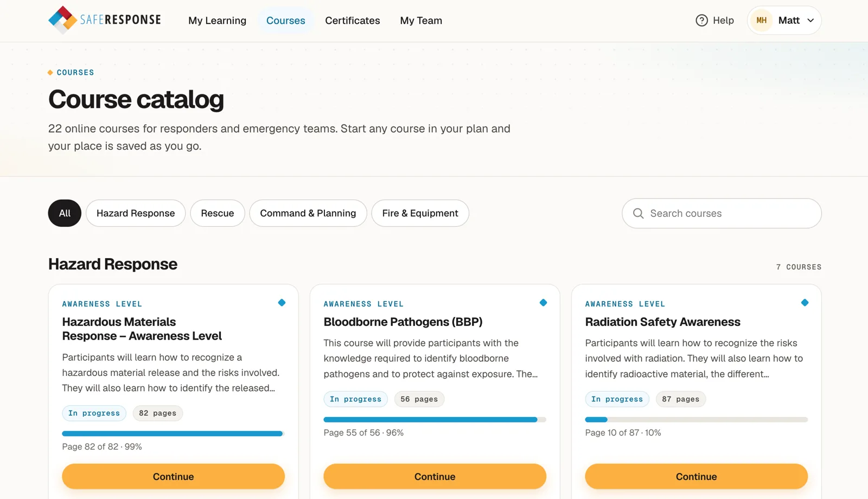Open the Certificates tab
Image resolution: width=868 pixels, height=499 pixels.
click(x=353, y=21)
